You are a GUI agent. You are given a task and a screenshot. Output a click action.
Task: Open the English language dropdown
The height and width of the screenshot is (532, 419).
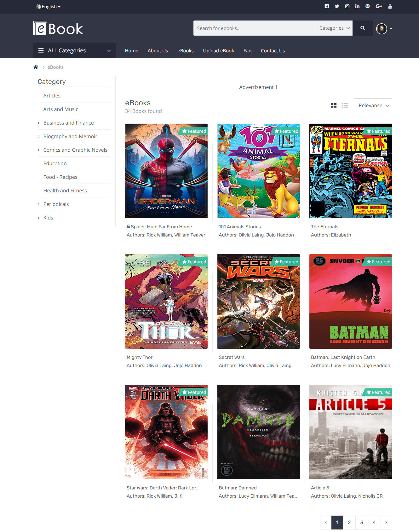point(49,7)
